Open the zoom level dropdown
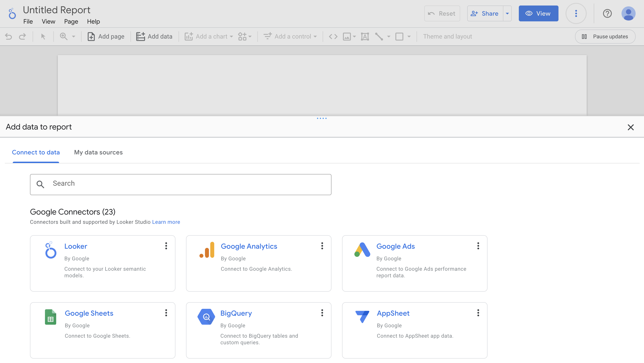The width and height of the screenshot is (644, 363). tap(73, 37)
